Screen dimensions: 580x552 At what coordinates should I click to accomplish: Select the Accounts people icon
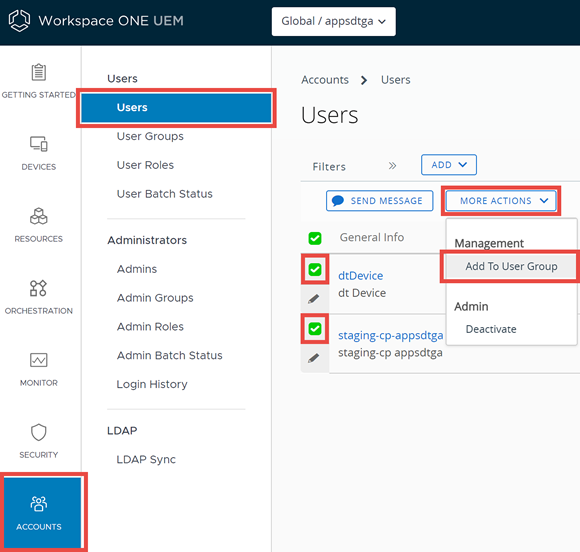38,504
